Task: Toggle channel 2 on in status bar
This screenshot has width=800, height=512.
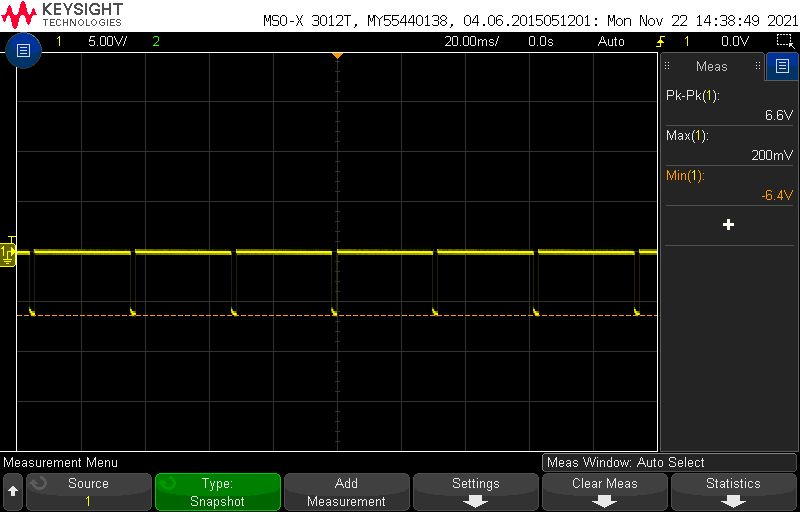Action: [155, 42]
